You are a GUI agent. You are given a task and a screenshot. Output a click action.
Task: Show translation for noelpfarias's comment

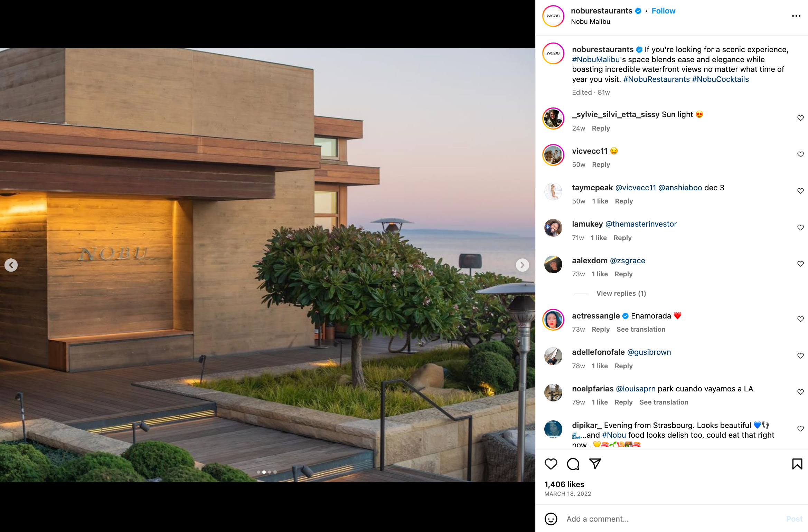tap(664, 402)
